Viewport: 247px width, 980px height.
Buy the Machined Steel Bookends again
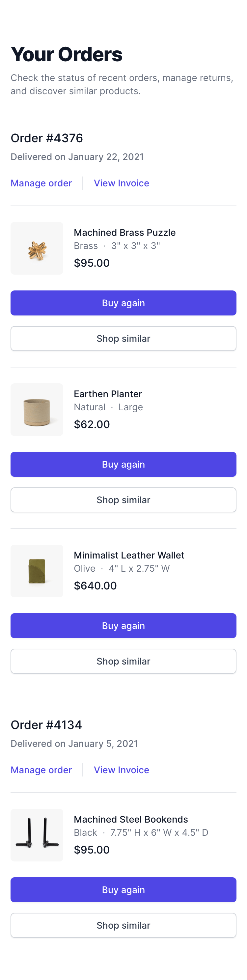(x=123, y=889)
